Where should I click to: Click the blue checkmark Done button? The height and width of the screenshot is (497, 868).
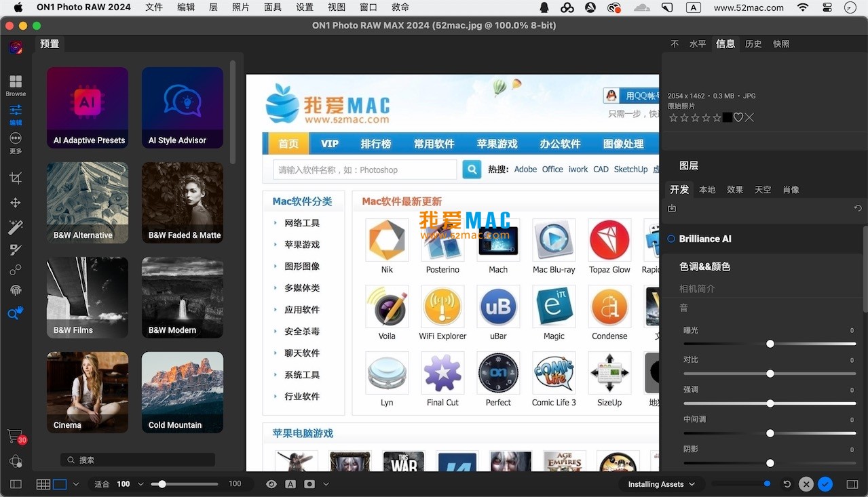coord(825,484)
